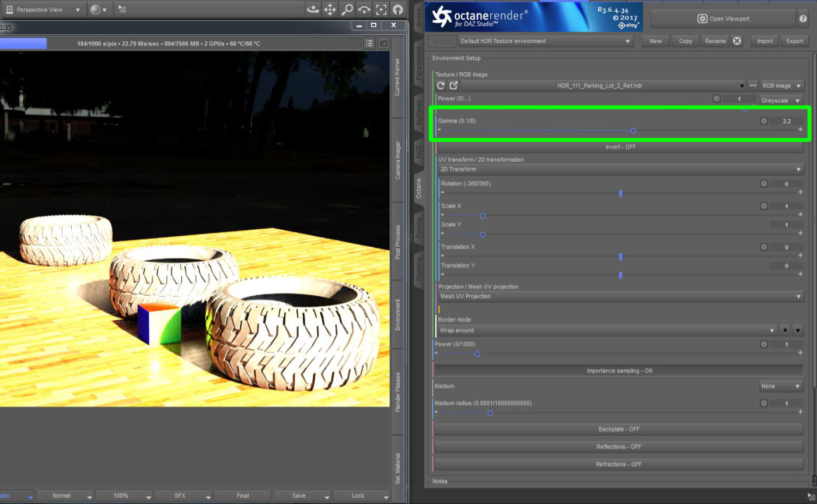Viewport: 817px width, 504px height.
Task: Click the Import button
Action: click(x=764, y=41)
